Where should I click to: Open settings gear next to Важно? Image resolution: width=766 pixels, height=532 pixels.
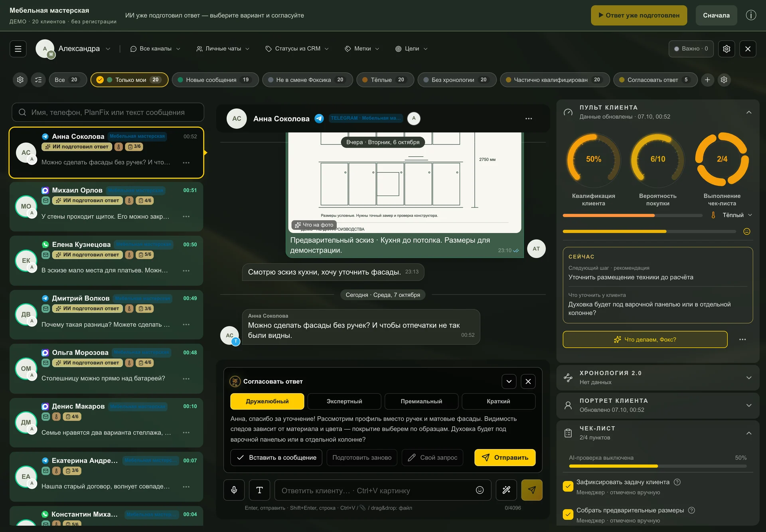click(x=727, y=49)
